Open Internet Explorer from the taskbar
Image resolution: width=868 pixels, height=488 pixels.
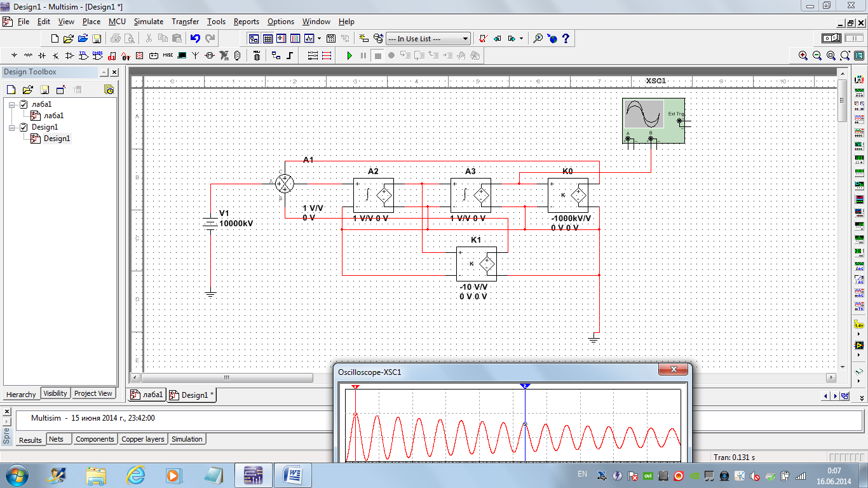point(136,475)
